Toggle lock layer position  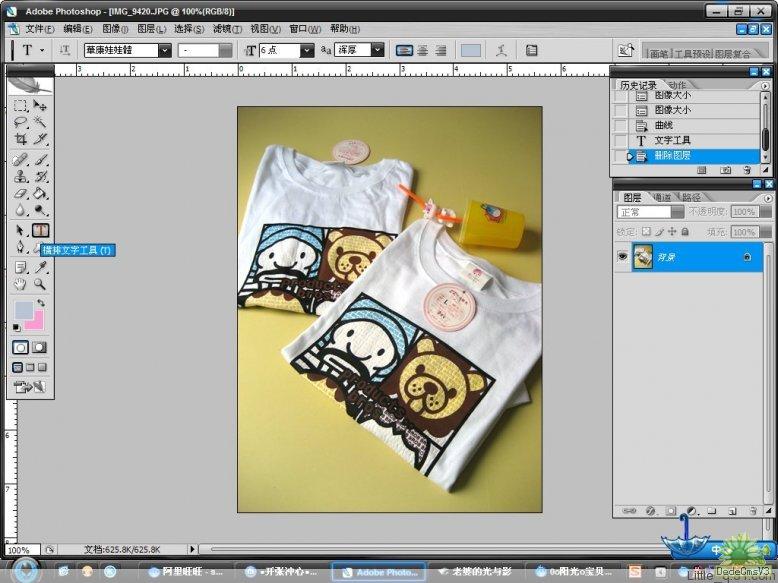tap(672, 231)
